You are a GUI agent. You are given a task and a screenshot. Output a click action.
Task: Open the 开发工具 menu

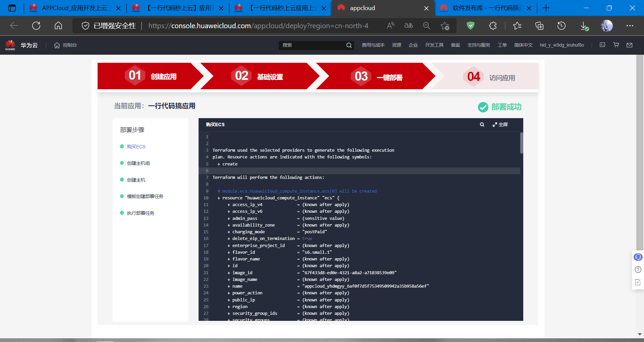[x=434, y=45]
